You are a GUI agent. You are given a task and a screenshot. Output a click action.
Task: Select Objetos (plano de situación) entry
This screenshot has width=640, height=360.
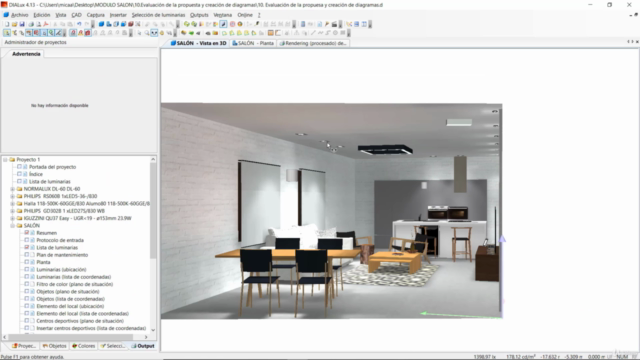68,291
